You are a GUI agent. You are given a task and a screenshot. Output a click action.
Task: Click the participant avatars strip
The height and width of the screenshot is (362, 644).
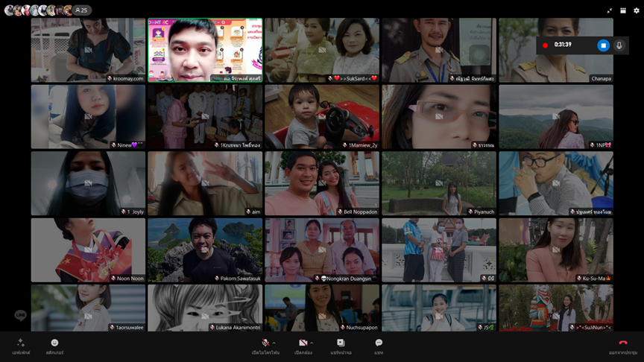pyautogui.click(x=38, y=10)
